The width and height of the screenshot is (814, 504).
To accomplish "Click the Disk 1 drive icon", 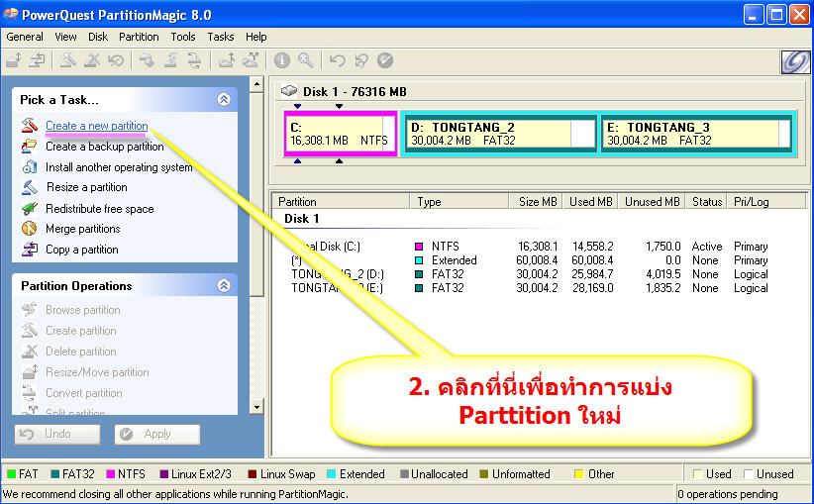I will [x=289, y=91].
